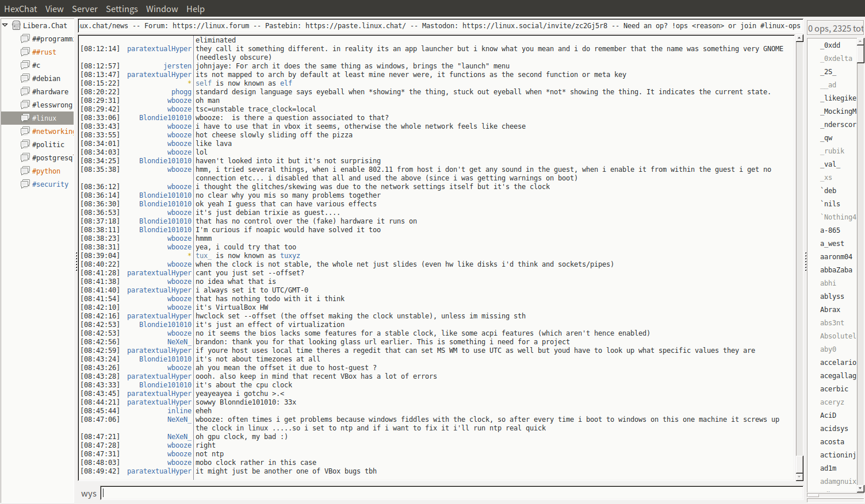
Task: Click user list scrollbar up arrow
Action: click(861, 42)
